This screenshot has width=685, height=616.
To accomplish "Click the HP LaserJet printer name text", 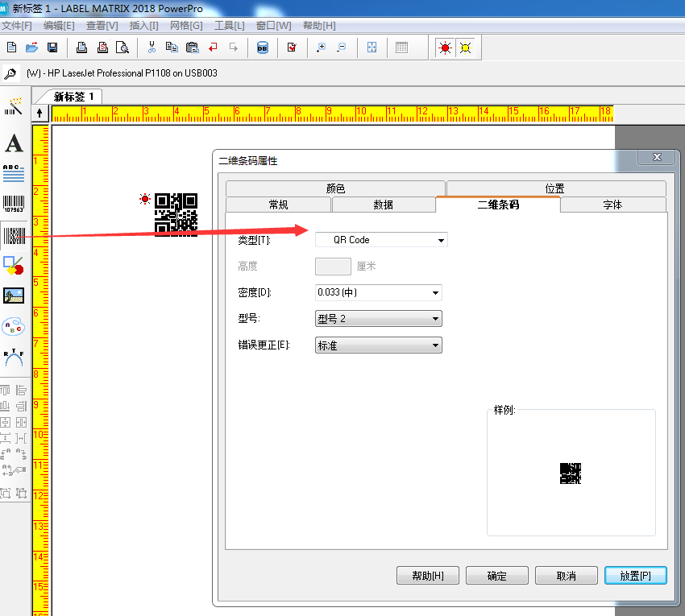I will click(x=122, y=73).
